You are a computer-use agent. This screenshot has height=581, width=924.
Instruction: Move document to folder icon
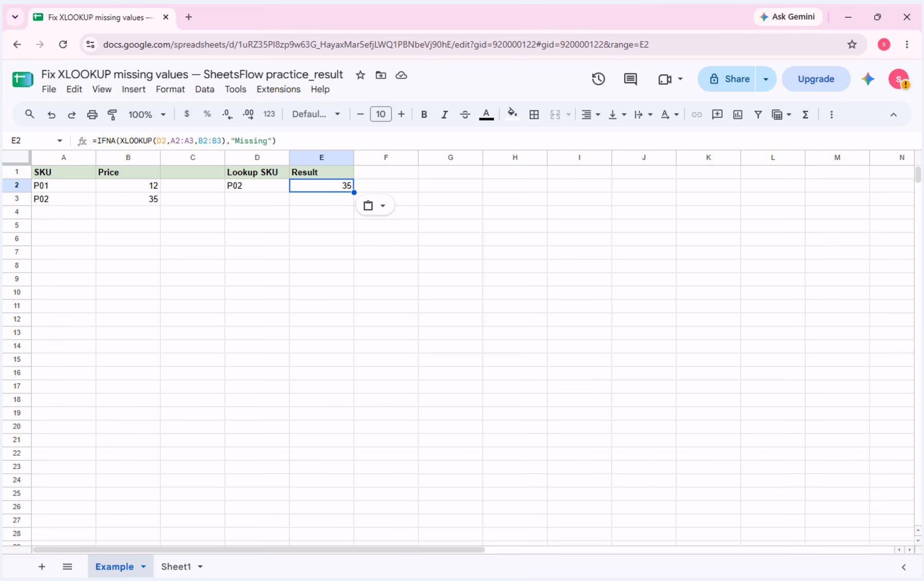tap(381, 75)
